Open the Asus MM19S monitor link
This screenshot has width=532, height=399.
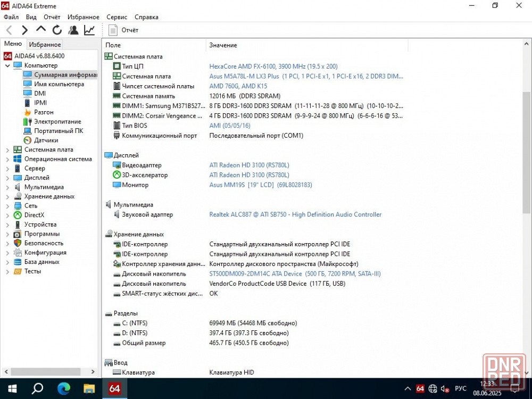pos(261,185)
